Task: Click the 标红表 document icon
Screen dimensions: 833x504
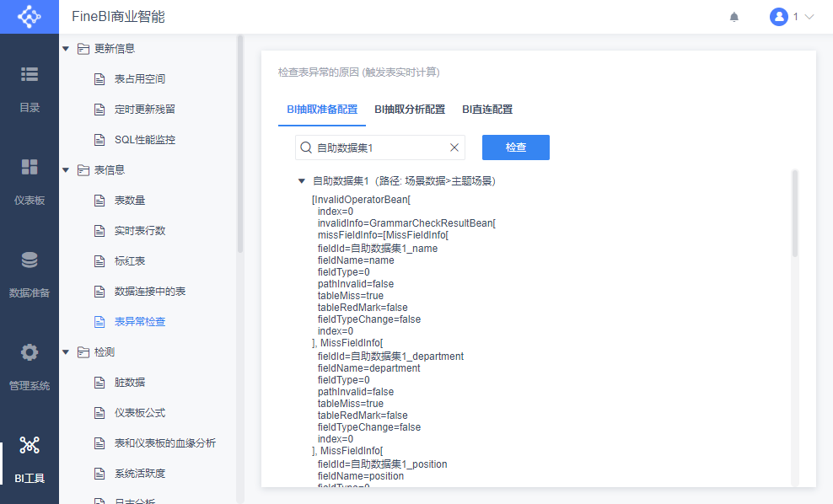Action: 99,260
